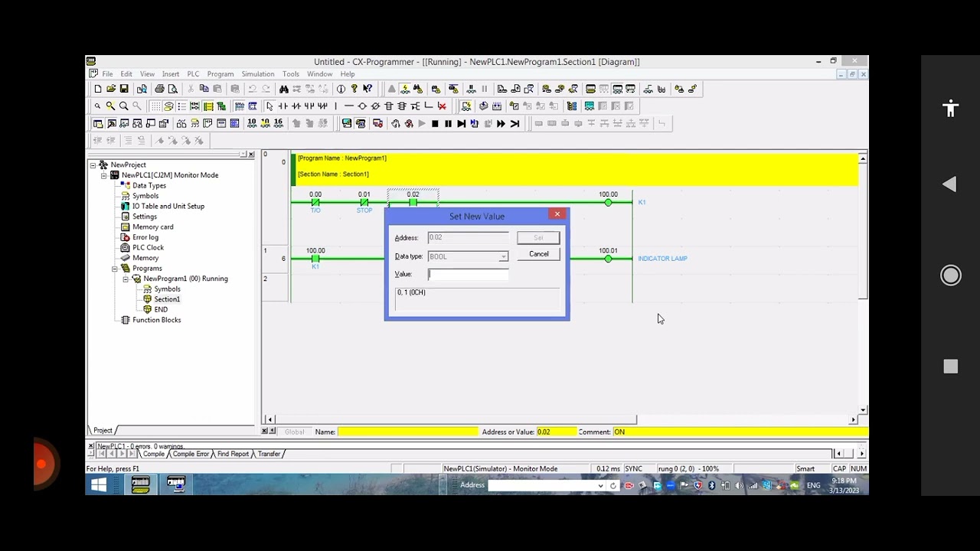
Task: Click into the Value input field
Action: [468, 274]
